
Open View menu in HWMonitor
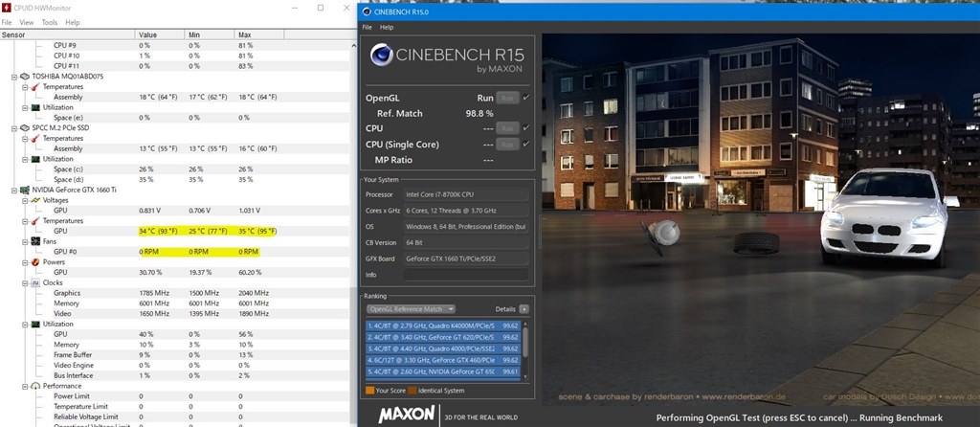tap(27, 23)
